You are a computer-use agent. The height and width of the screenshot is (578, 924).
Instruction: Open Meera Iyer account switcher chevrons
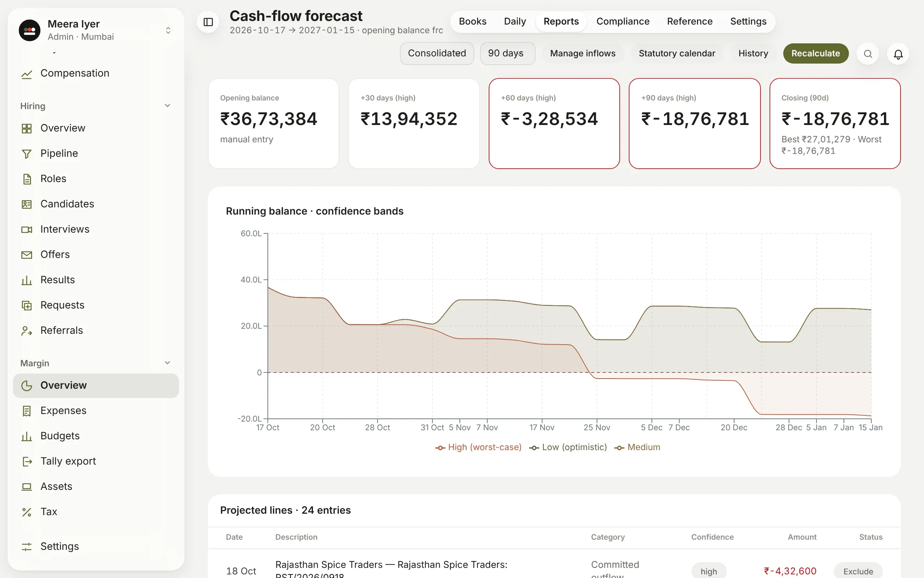click(x=168, y=30)
